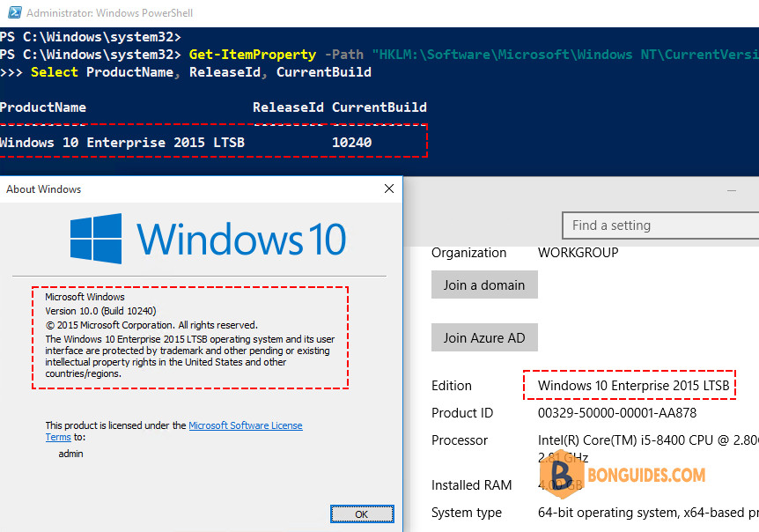Click Get-ItemProperty command in PowerShell

tap(252, 55)
